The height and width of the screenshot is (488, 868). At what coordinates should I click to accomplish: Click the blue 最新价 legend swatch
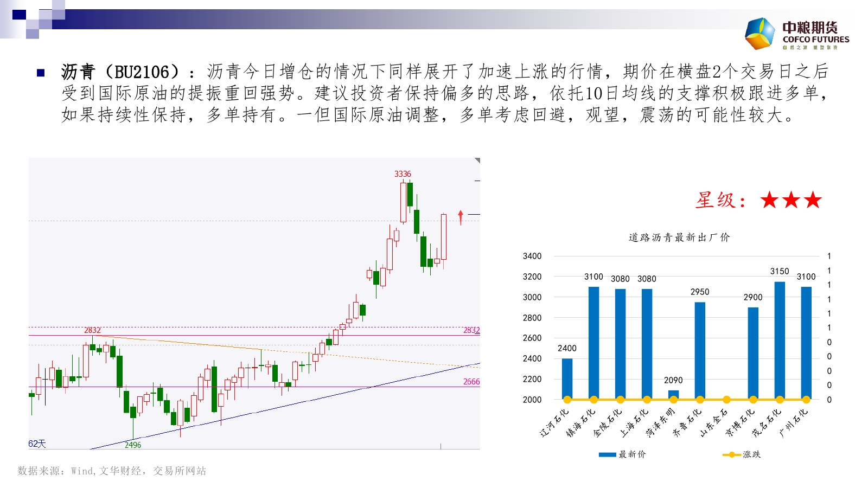(x=607, y=454)
